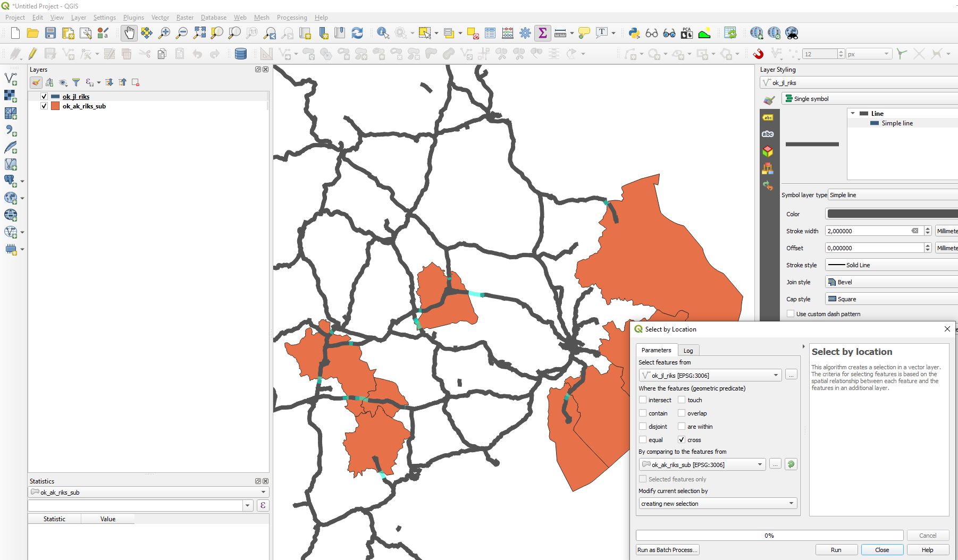Image resolution: width=958 pixels, height=560 pixels.
Task: Open the Raster menu
Action: 185,18
